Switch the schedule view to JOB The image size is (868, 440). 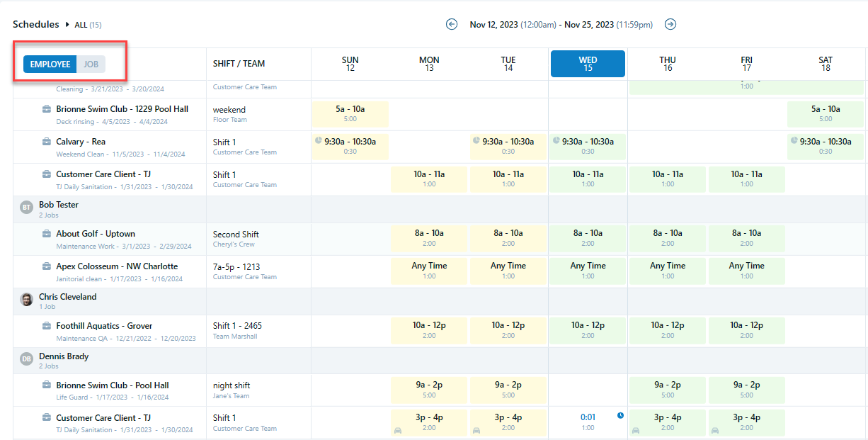(x=91, y=64)
